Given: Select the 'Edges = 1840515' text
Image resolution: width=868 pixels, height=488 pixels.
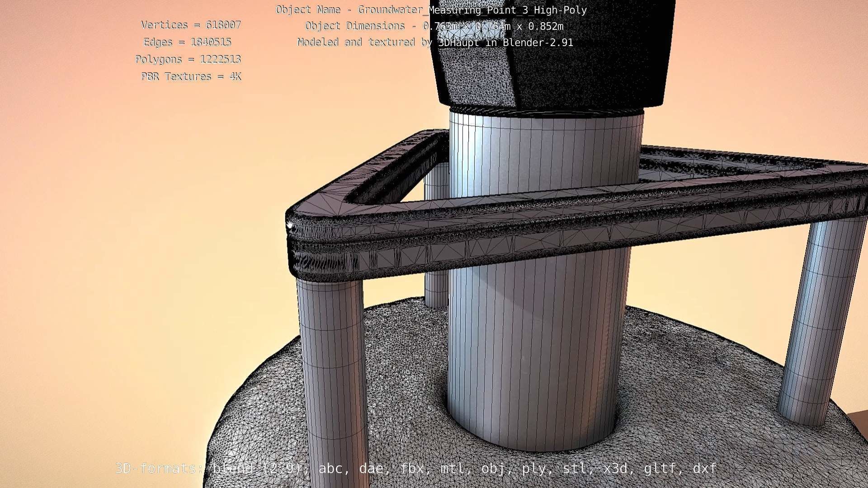Looking at the screenshot, I should click(187, 42).
